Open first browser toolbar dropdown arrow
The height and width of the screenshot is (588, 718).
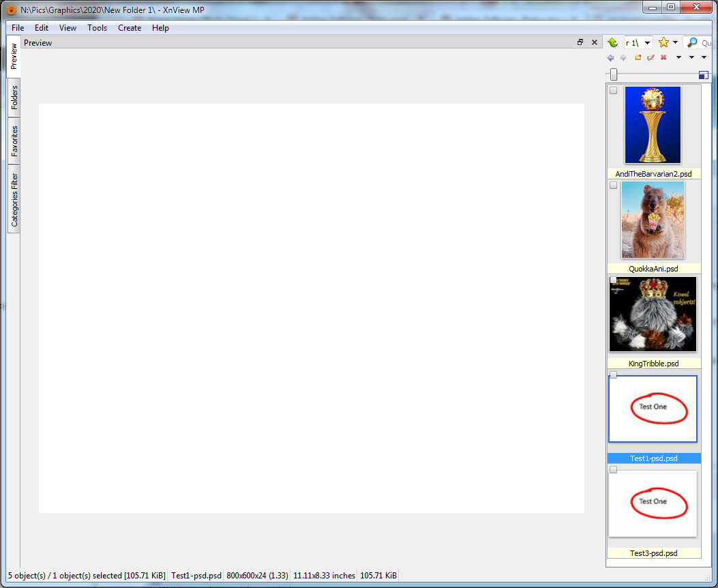coord(678,57)
